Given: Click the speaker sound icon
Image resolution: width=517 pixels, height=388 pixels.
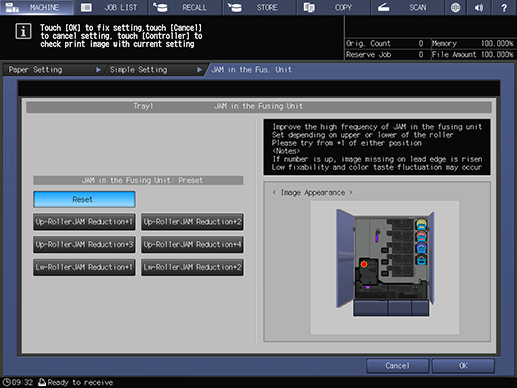Looking at the screenshot, I should [x=479, y=7].
